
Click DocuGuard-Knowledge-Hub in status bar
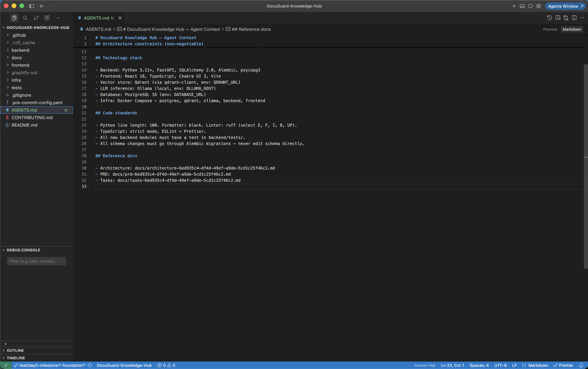click(124, 365)
